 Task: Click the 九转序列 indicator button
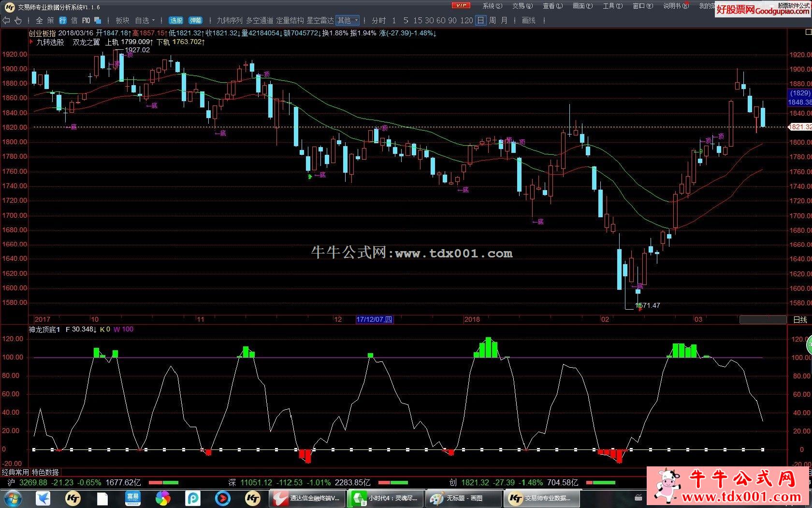click(230, 20)
